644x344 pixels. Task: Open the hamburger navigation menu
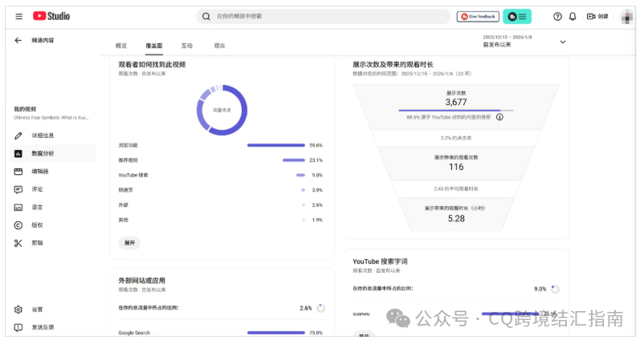[x=19, y=16]
